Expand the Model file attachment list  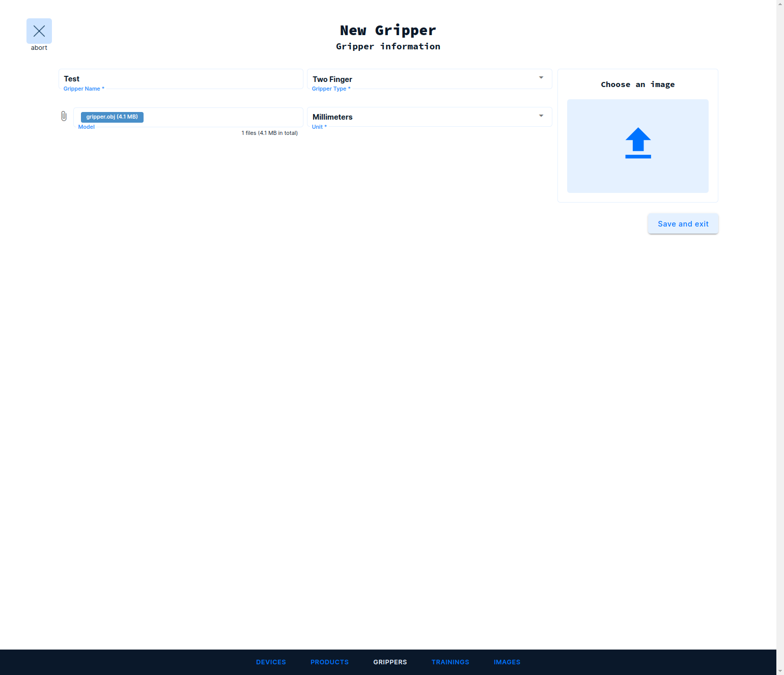point(64,117)
